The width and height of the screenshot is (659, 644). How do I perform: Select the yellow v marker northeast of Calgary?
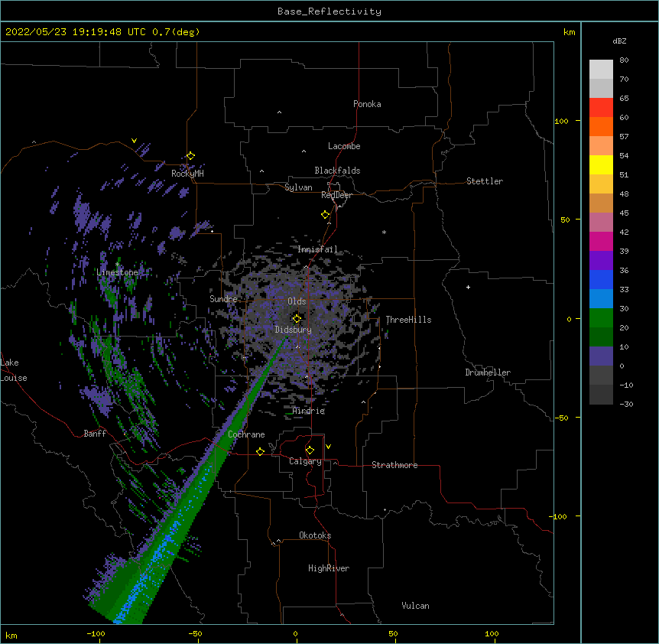click(x=328, y=447)
